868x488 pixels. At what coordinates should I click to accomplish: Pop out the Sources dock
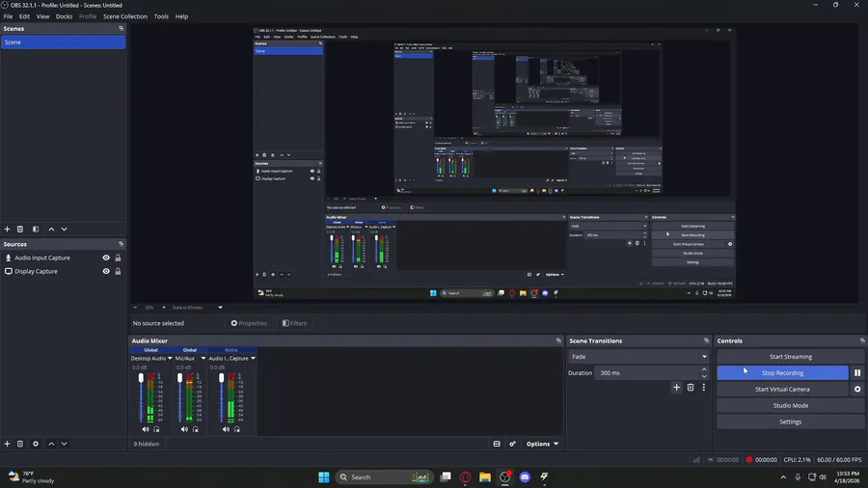coord(121,244)
